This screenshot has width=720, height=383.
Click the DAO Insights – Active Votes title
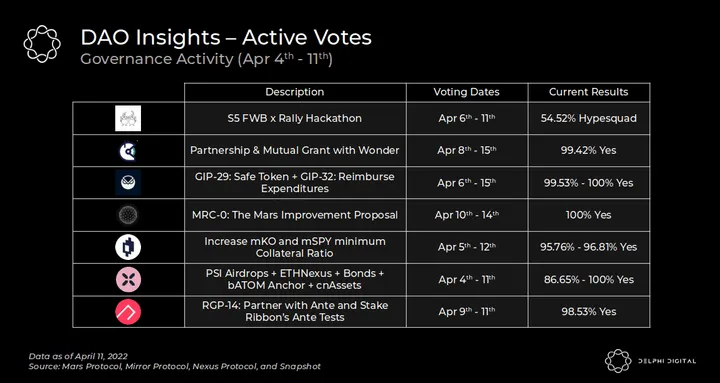point(226,38)
